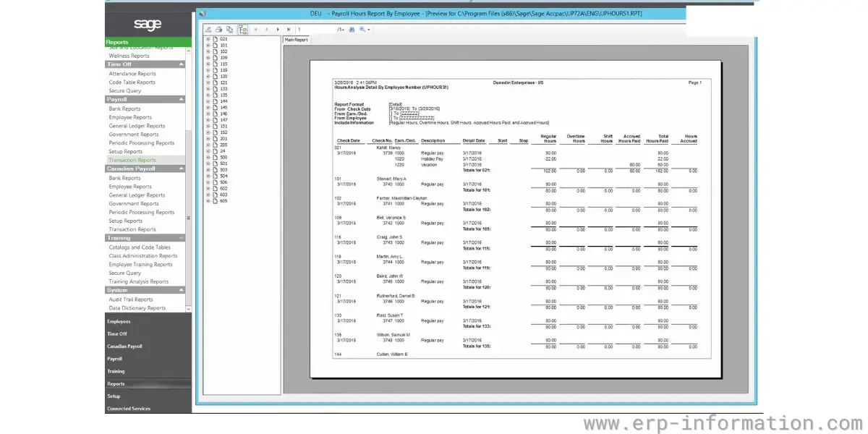Expand group tree node 500
The width and height of the screenshot is (868, 434).
[208, 157]
